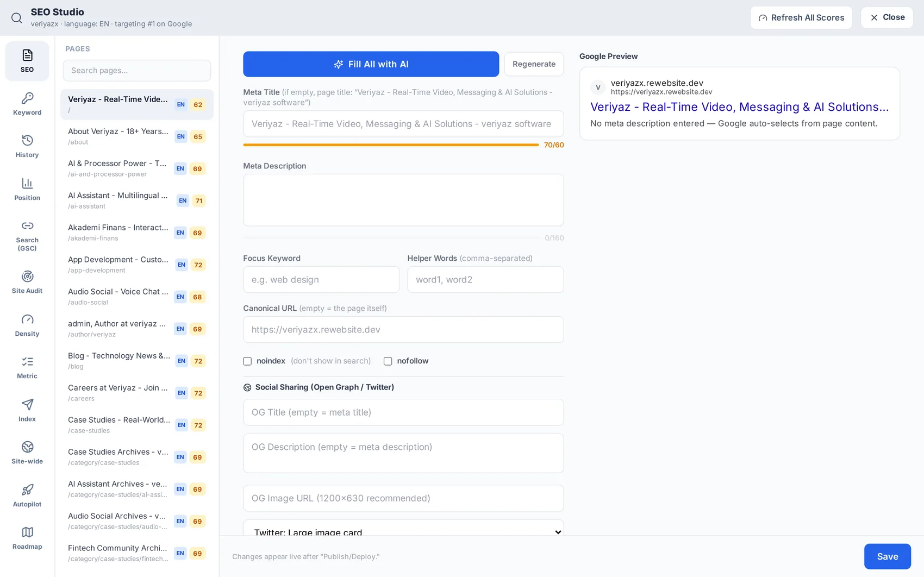Save the SEO changes
Image resolution: width=924 pixels, height=577 pixels.
[887, 556]
